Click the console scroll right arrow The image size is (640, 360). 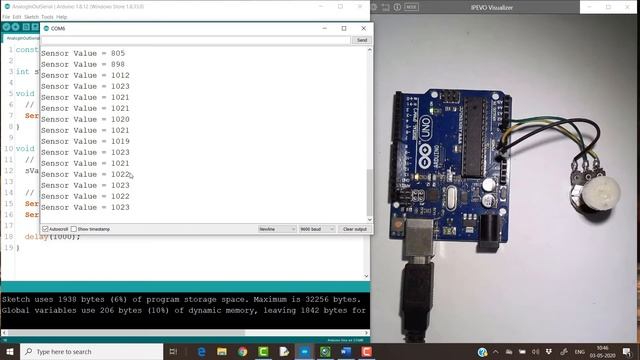point(367,333)
